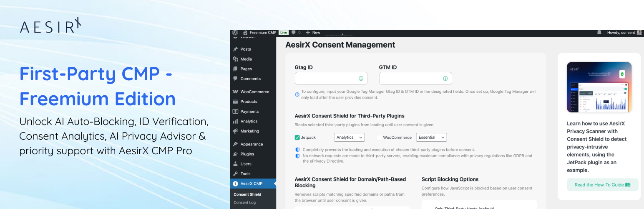Viewport: 644px width, 209px height.
Task: Click the Products box icon in sidebar
Action: click(235, 102)
